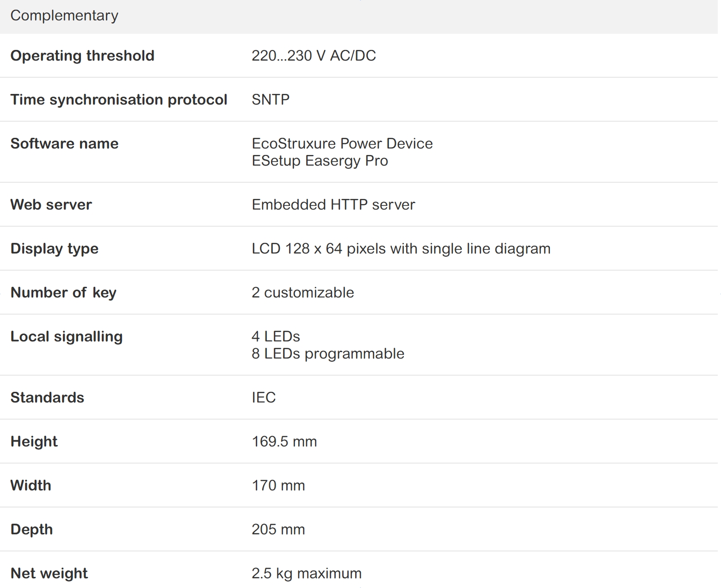Select the Time synchronisation protocol label
The height and width of the screenshot is (588, 721).
tap(119, 99)
